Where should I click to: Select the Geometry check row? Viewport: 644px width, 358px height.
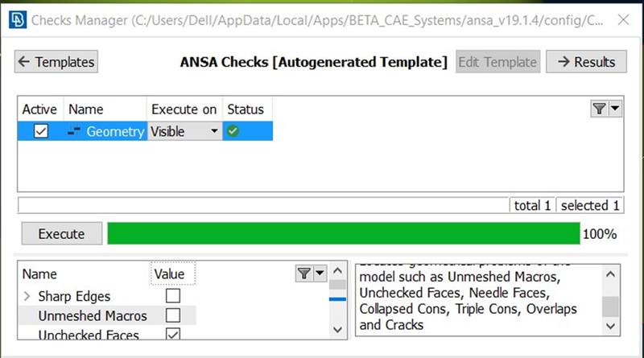point(145,131)
